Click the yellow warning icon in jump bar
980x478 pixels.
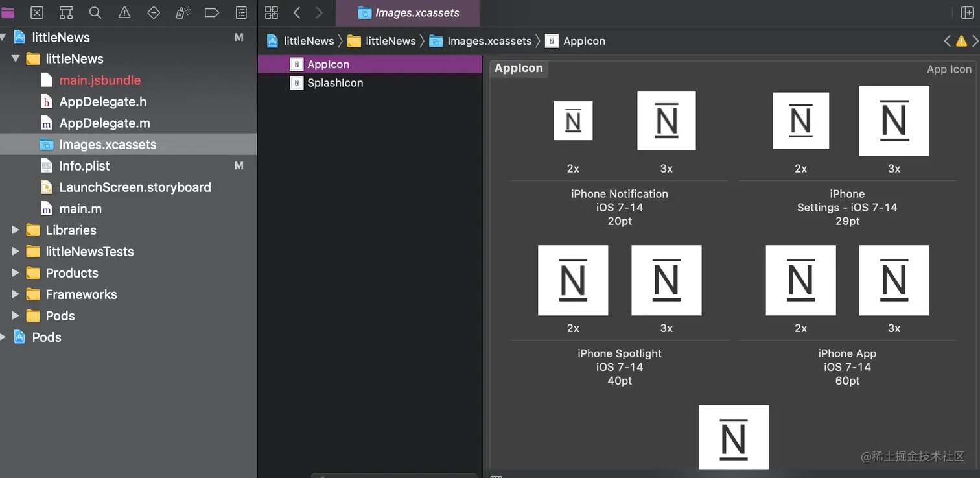(961, 41)
